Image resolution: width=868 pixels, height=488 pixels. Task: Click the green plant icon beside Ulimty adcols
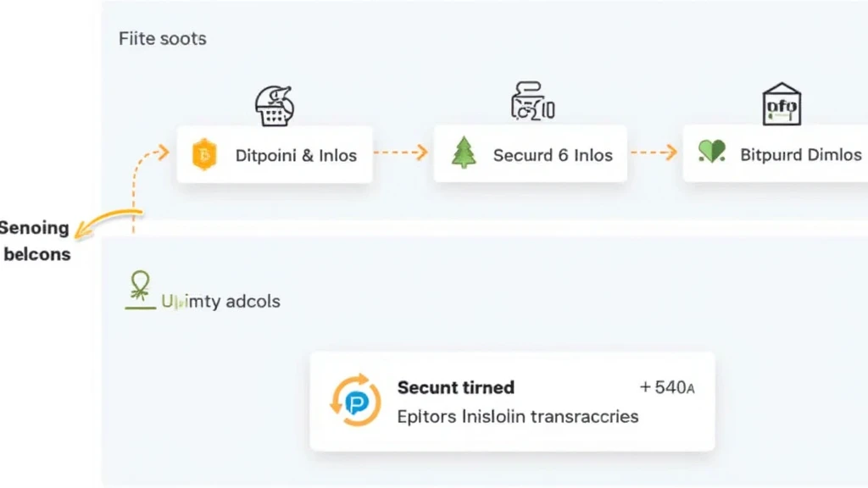point(139,290)
